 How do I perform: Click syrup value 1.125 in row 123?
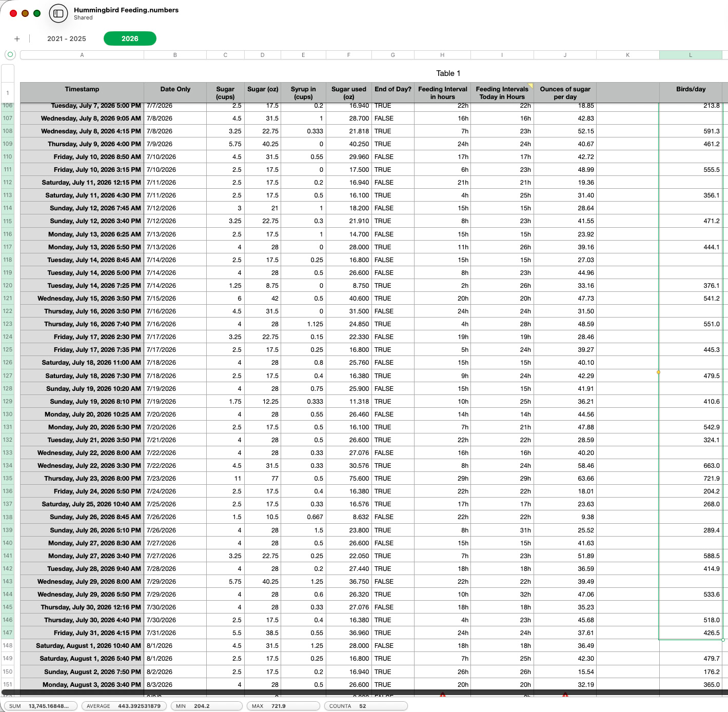point(303,324)
